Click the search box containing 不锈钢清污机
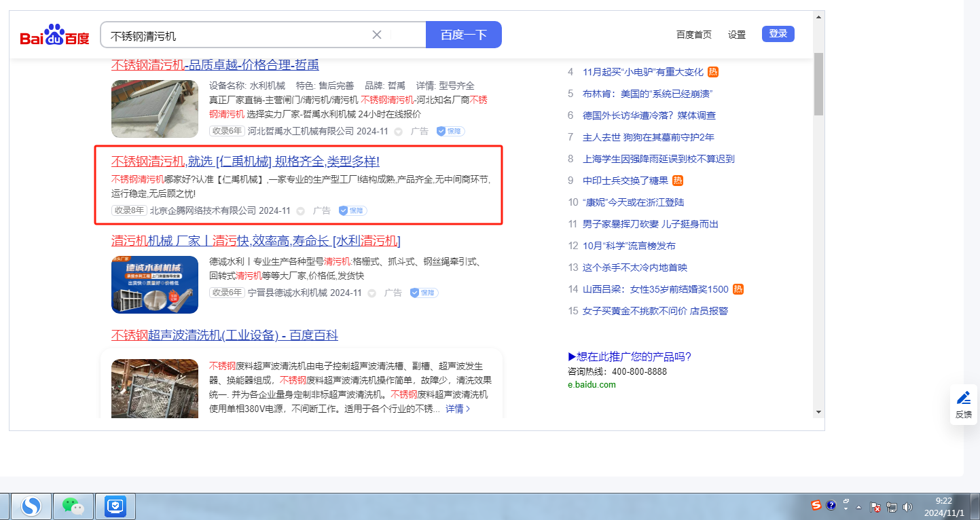Screen dimensions: 980x520 pyautogui.click(x=238, y=35)
